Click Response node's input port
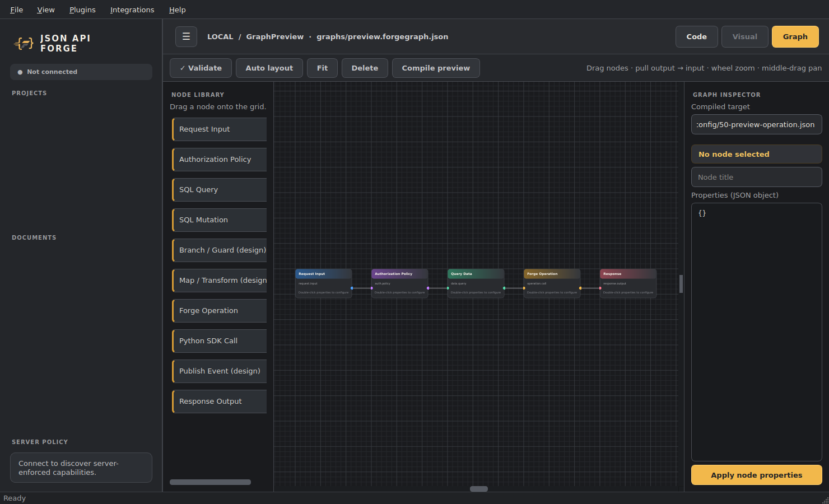829x504 pixels. 600,288
